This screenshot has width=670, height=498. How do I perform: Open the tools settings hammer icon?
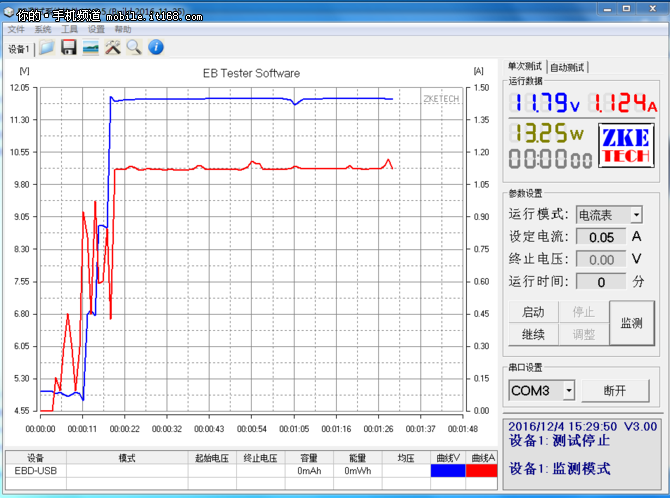(113, 48)
